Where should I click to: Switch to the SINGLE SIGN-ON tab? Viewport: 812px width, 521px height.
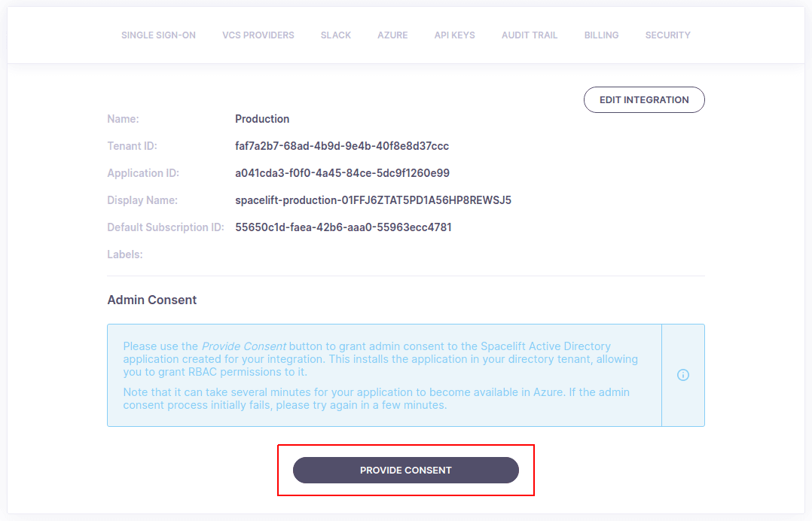tap(158, 35)
